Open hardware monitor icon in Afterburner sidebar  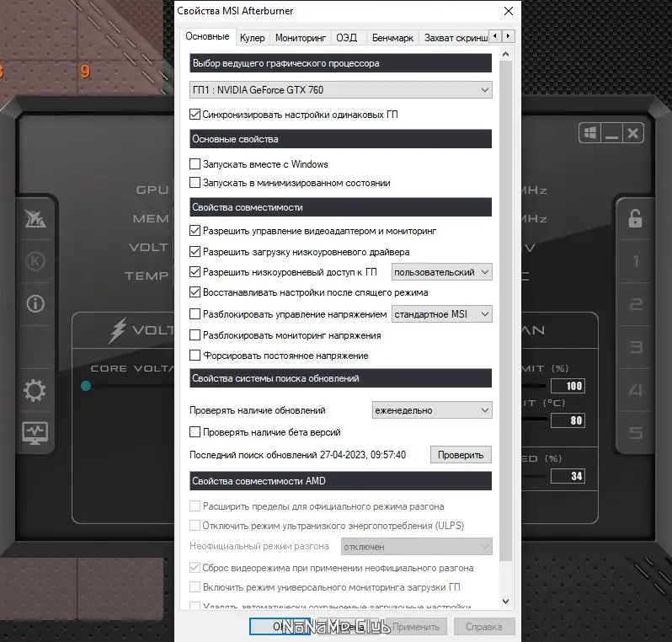(35, 433)
